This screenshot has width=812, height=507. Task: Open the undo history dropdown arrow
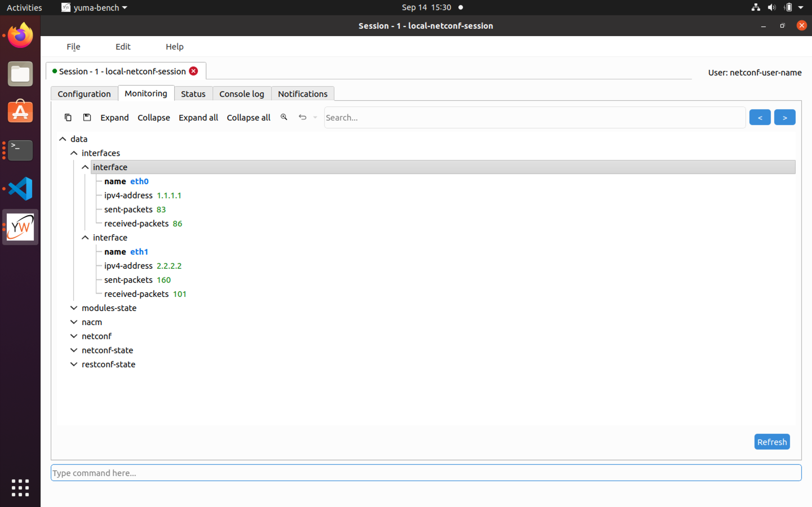[x=315, y=117]
